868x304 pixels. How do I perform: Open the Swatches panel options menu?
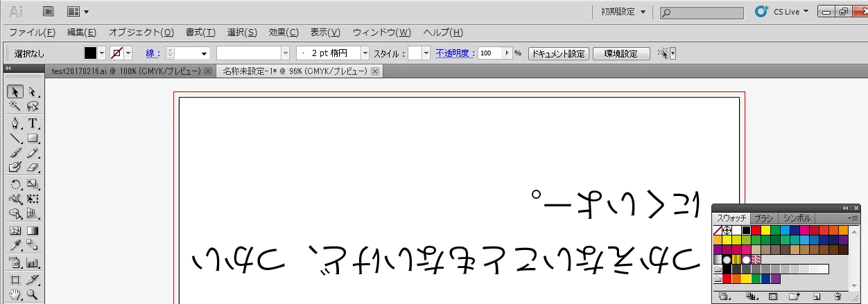click(x=853, y=217)
